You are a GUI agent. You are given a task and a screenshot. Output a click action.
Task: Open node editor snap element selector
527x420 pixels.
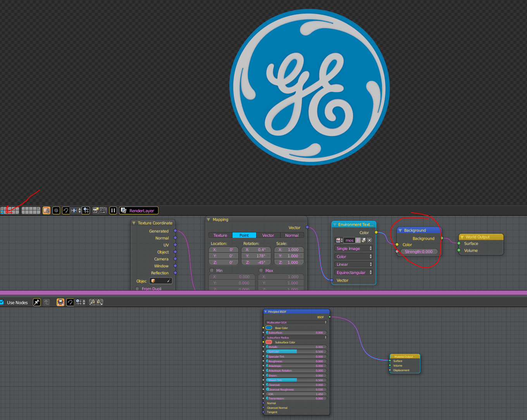coord(80,302)
